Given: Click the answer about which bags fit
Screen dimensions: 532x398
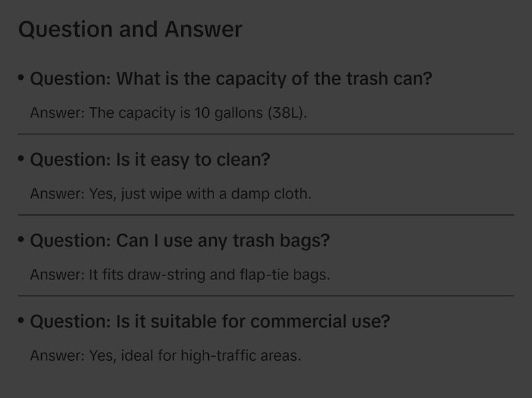Looking at the screenshot, I should [x=180, y=274].
